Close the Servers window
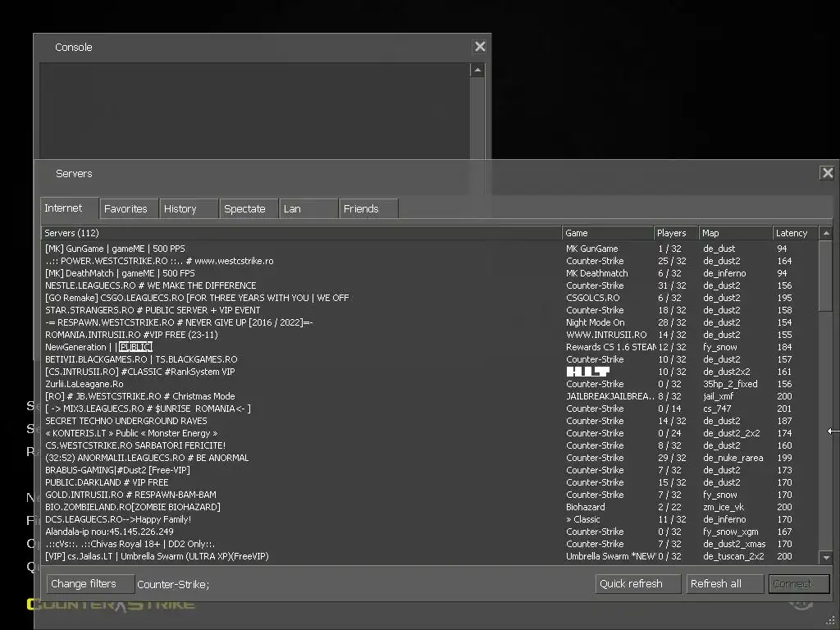Viewport: 840px width, 630px height. [x=827, y=172]
